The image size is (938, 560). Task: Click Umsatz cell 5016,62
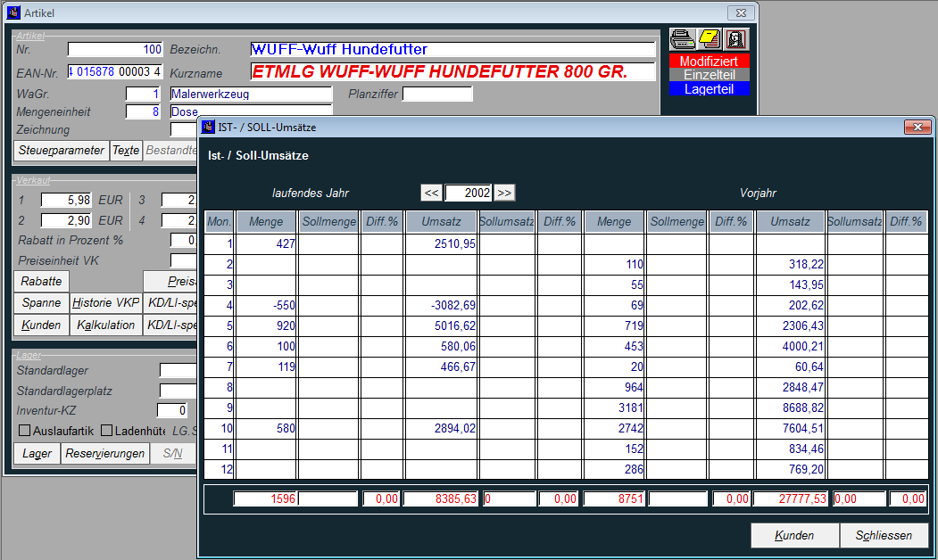441,325
